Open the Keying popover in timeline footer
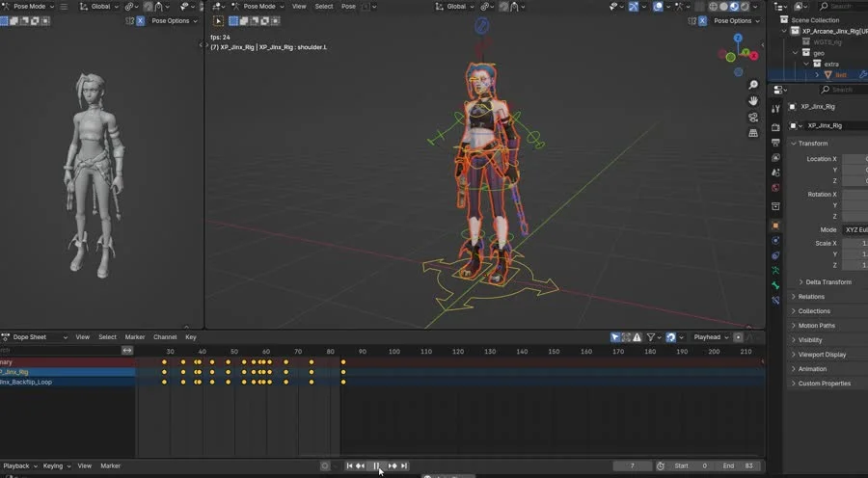Viewport: 868px width, 478px height. 55,465
